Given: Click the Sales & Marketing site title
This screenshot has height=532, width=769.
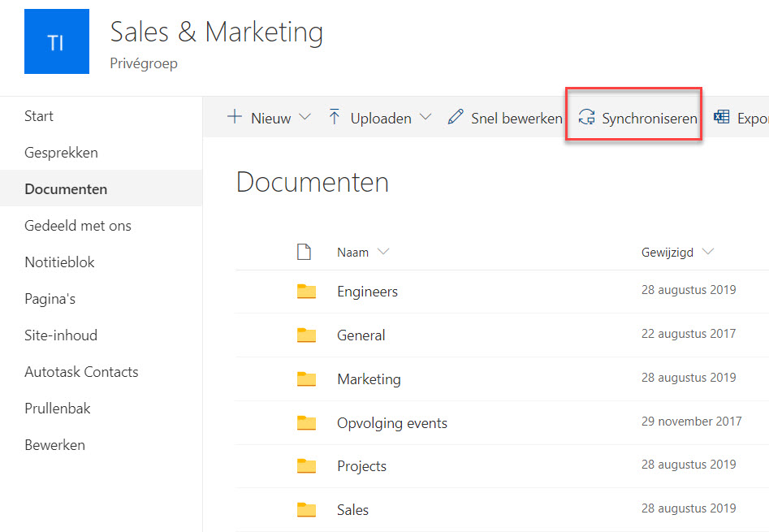Looking at the screenshot, I should [217, 32].
